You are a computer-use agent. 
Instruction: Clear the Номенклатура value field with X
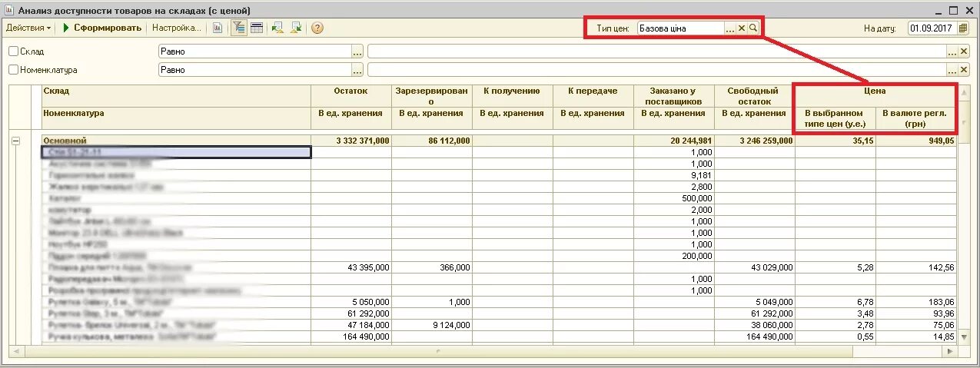(964, 70)
